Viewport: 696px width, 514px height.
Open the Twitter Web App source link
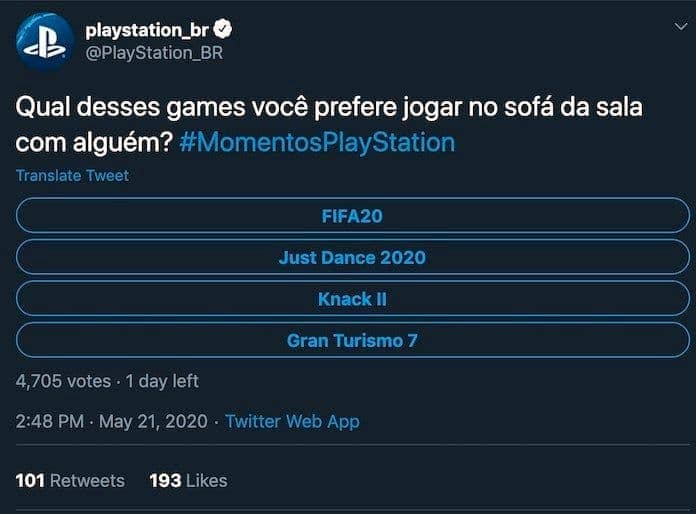pyautogui.click(x=292, y=422)
